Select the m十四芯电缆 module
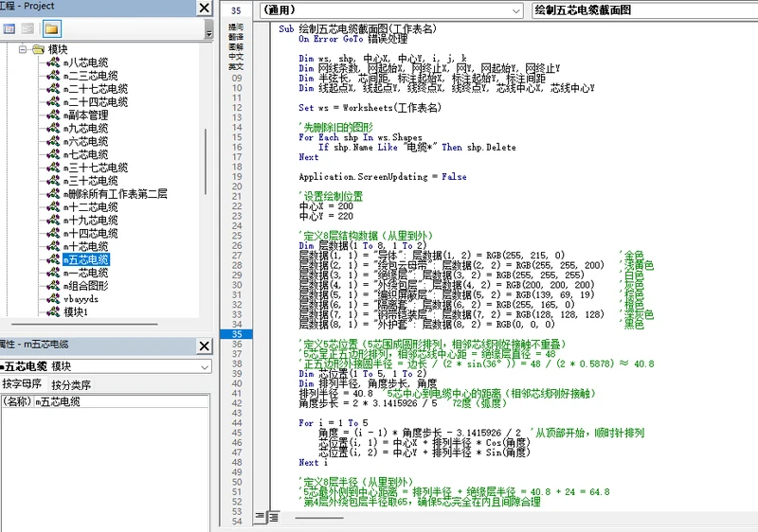The height and width of the screenshot is (532, 758). coord(90,233)
